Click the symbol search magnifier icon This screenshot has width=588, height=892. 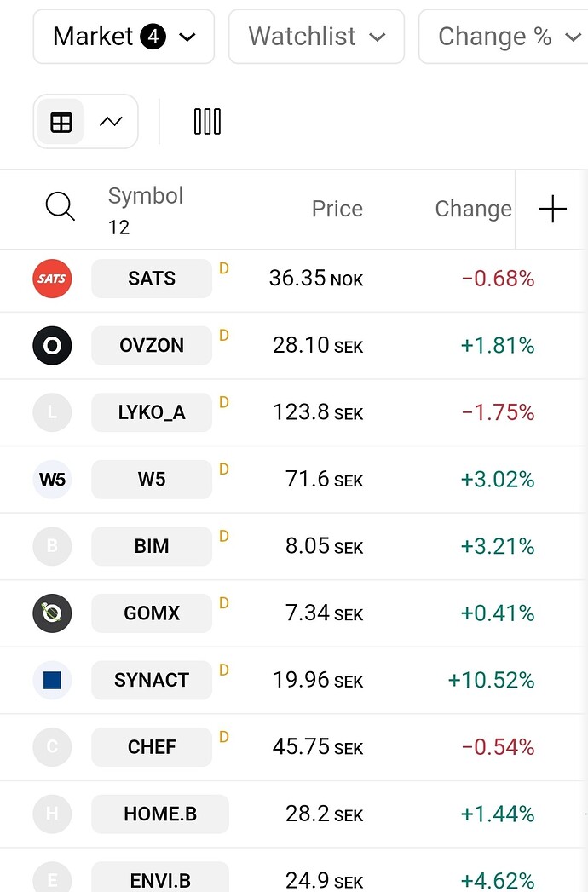[x=61, y=206]
